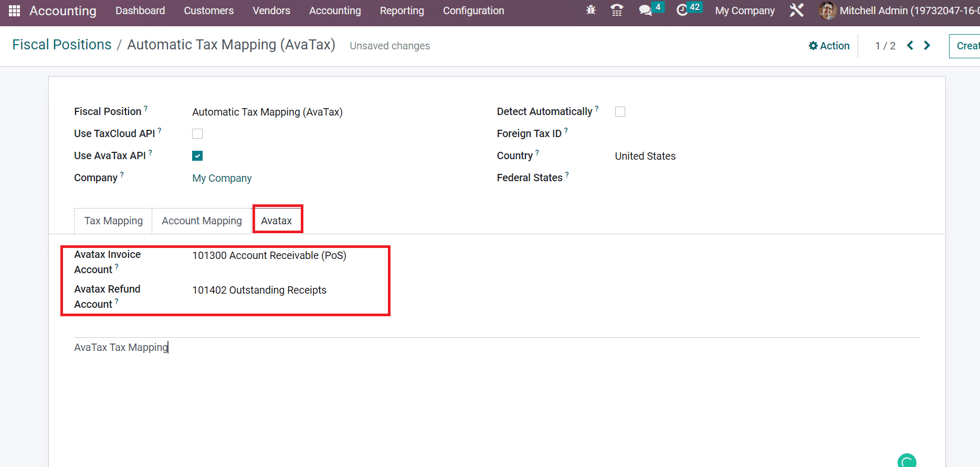The image size is (980, 467).
Task: Show help tooltip for Detect Automatically
Action: [597, 108]
